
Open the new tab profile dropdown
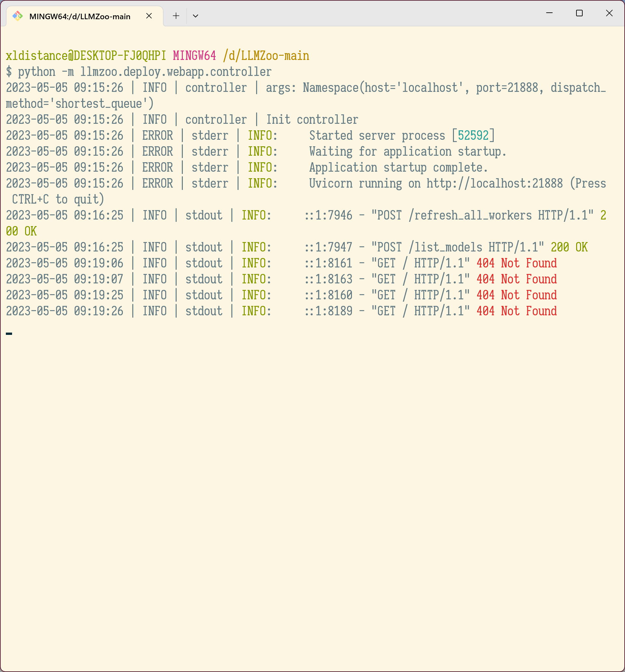coord(196,16)
